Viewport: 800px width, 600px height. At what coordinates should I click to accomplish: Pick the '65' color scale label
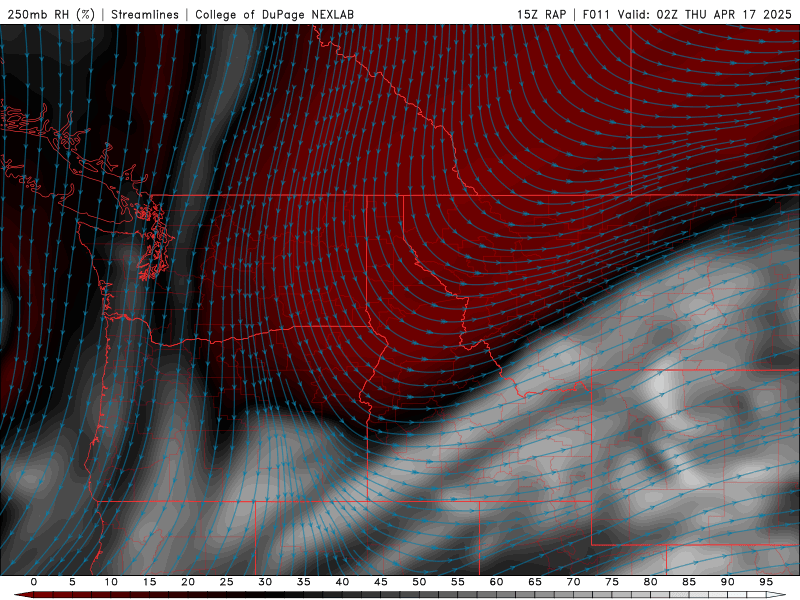[535, 582]
